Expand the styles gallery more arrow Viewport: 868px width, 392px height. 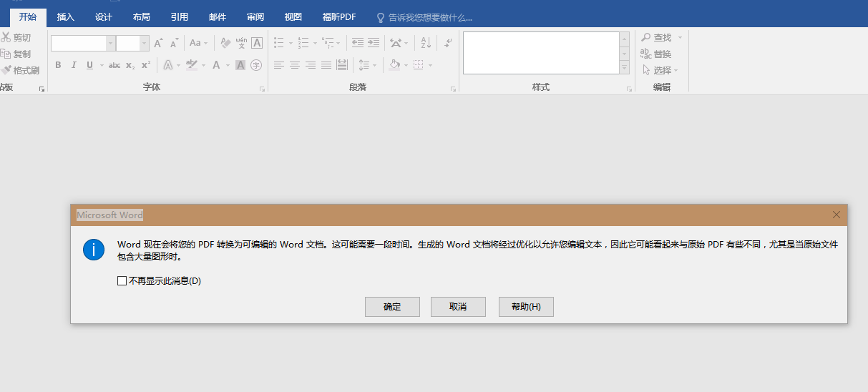(625, 68)
